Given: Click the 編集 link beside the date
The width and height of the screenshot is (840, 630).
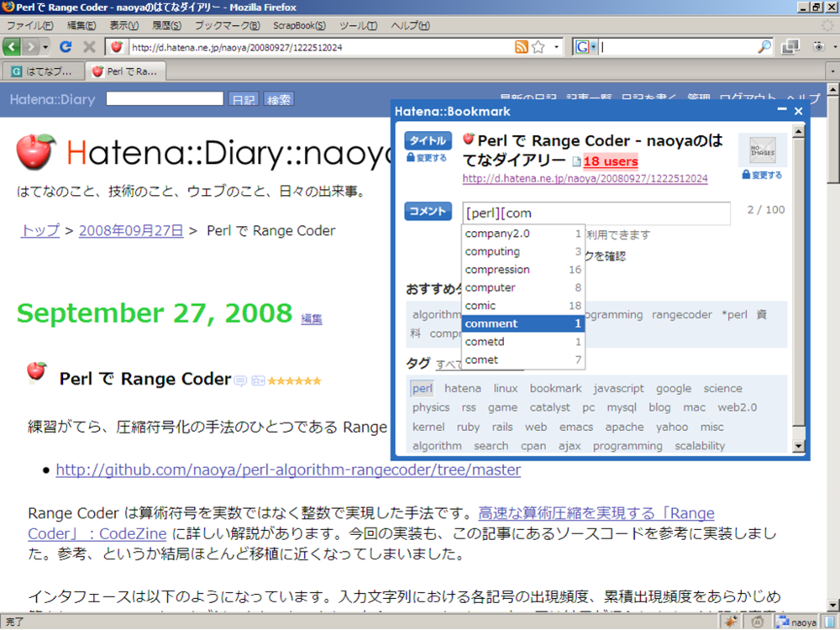Looking at the screenshot, I should 312,319.
